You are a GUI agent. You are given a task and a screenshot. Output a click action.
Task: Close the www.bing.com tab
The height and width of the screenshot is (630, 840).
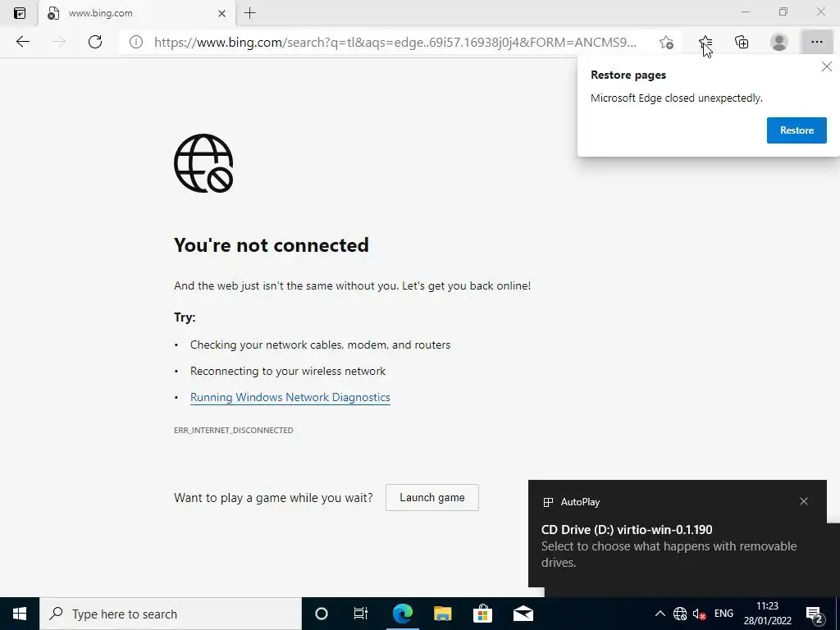point(221,13)
